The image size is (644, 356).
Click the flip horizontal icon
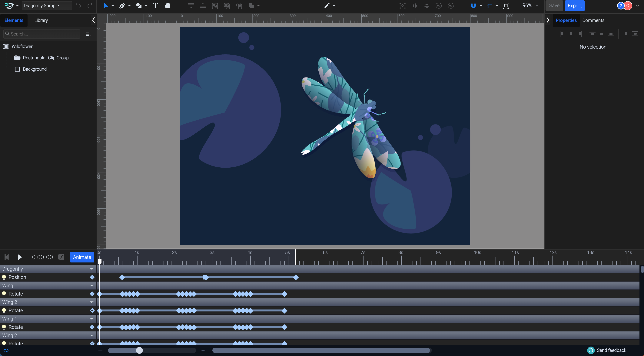pyautogui.click(x=415, y=5)
